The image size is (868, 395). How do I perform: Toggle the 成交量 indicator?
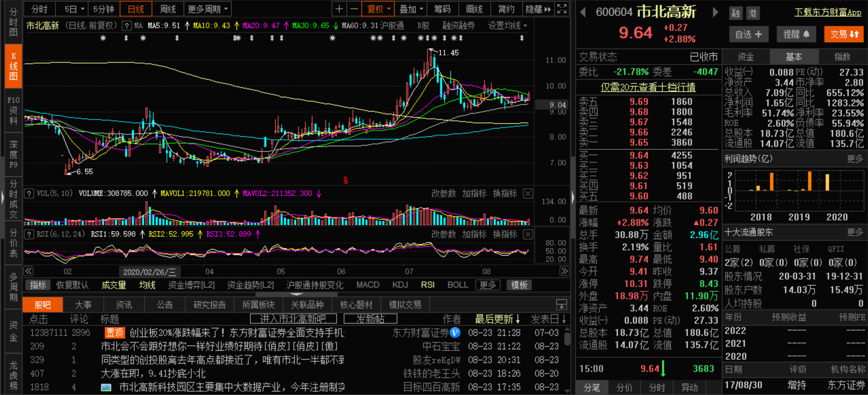(114, 285)
